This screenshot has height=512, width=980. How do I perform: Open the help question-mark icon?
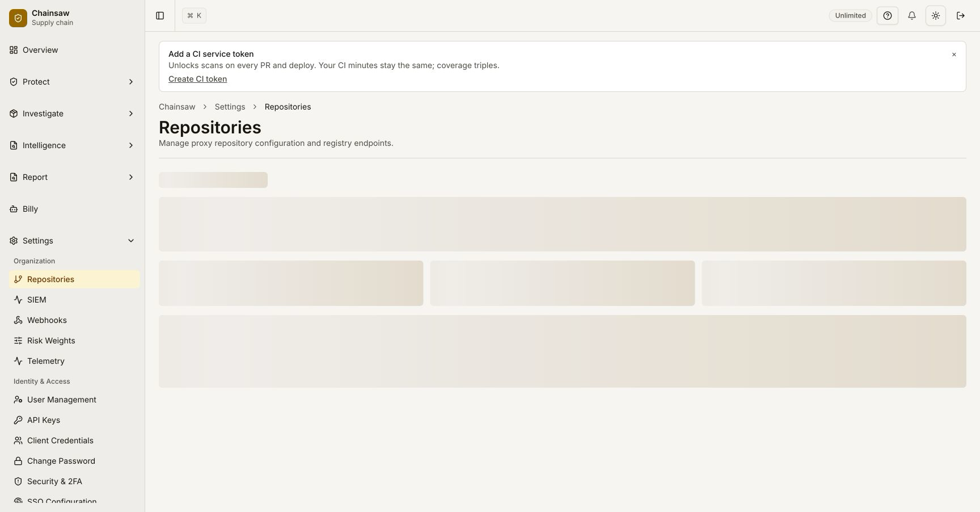pyautogui.click(x=888, y=16)
